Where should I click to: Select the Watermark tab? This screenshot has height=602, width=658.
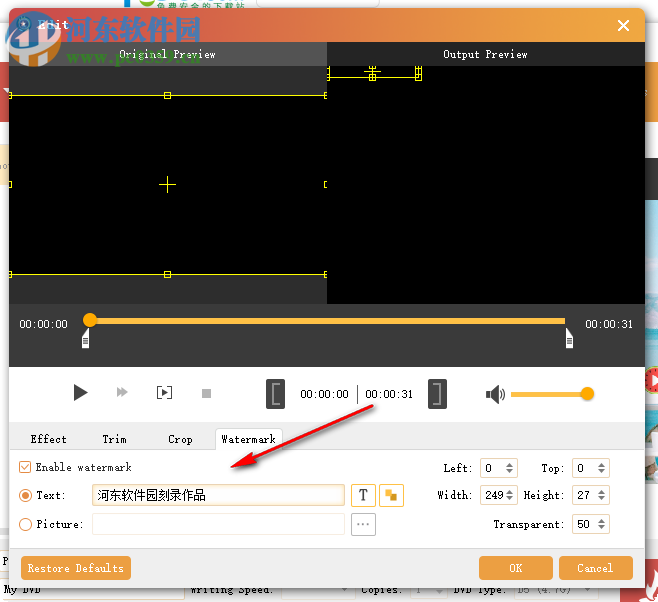click(248, 439)
